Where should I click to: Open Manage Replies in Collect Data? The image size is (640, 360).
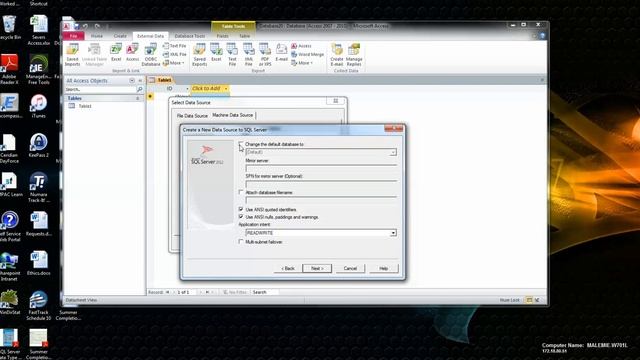click(354, 55)
